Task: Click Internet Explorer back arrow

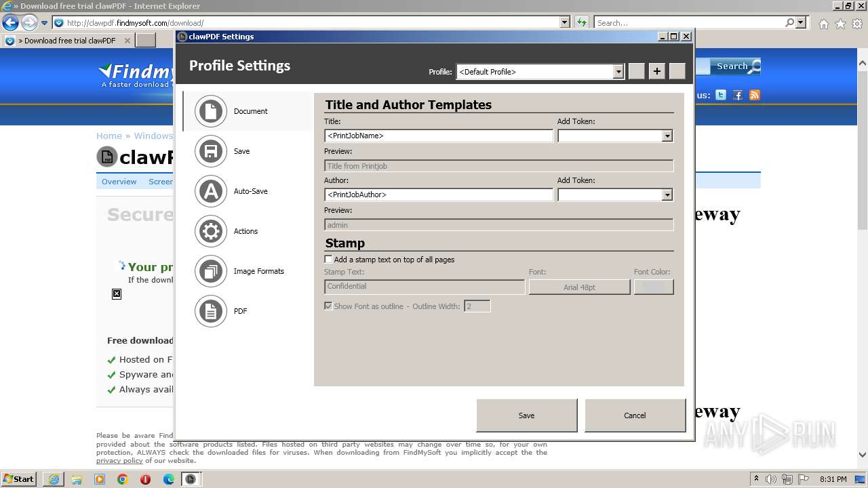Action: 10,22
